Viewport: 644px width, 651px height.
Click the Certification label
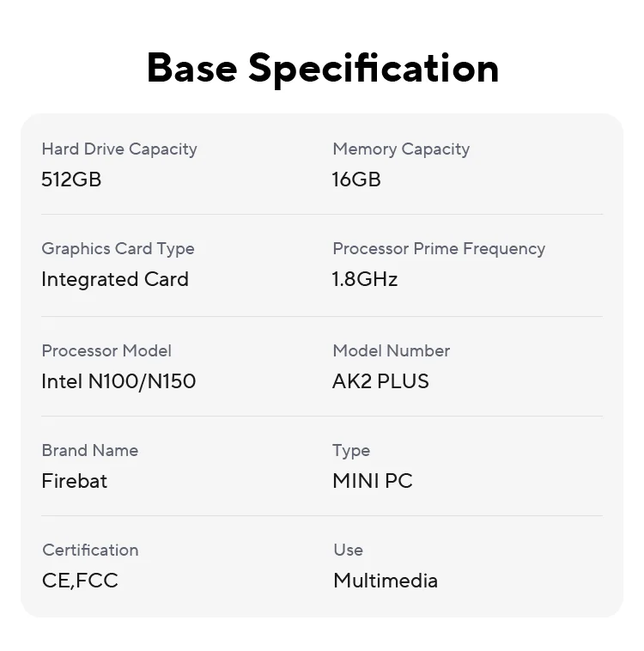[90, 550]
